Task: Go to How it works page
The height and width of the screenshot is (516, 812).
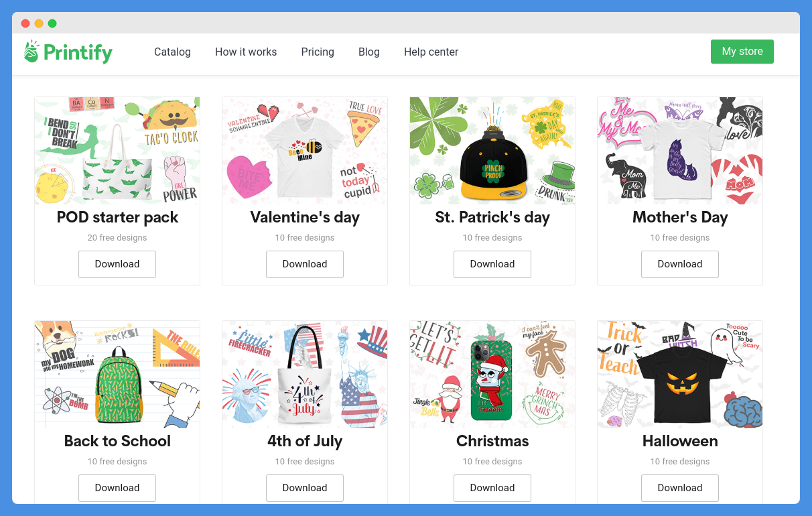Action: (246, 52)
